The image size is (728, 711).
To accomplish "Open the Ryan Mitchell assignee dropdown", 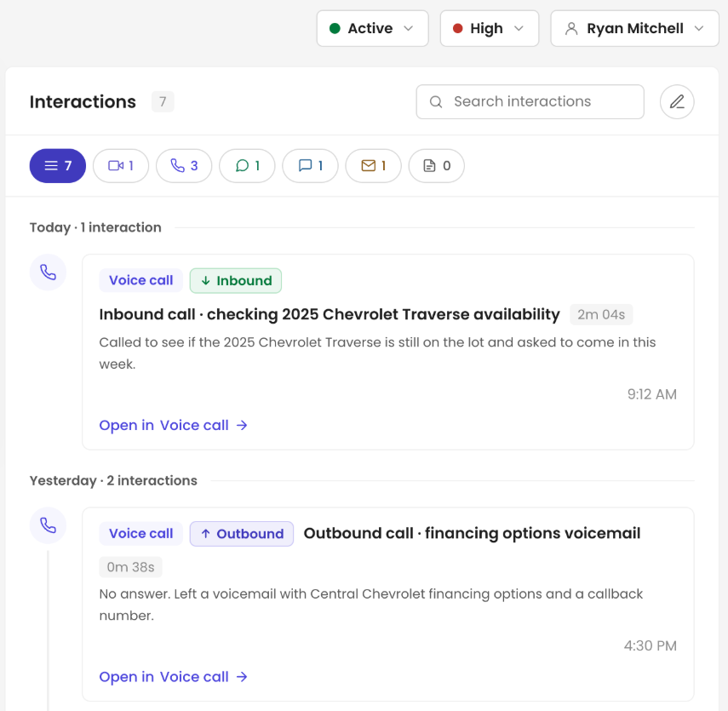I will click(634, 28).
